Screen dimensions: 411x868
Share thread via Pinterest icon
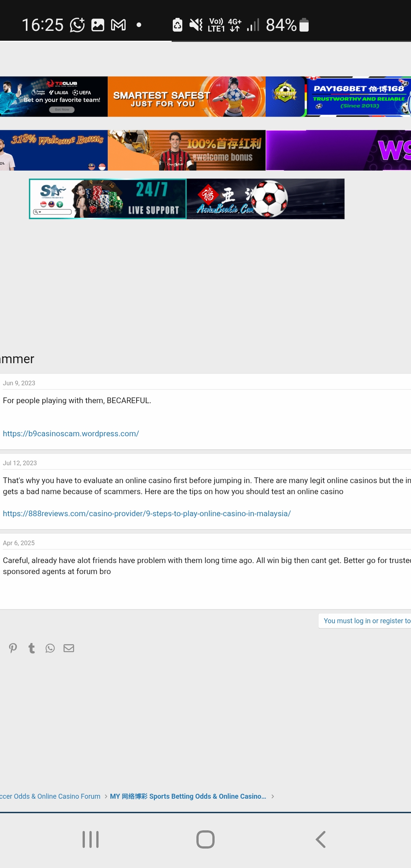click(x=13, y=648)
